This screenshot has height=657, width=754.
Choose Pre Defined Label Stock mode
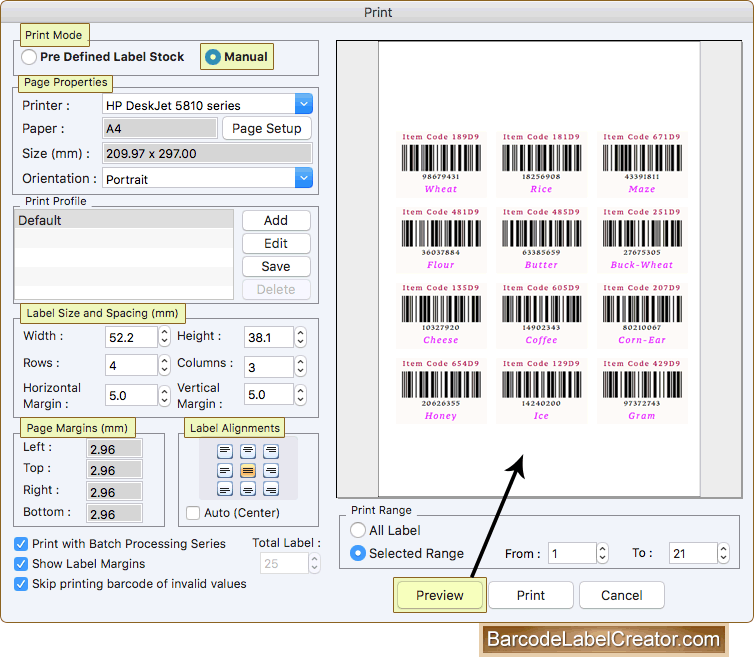[x=29, y=57]
